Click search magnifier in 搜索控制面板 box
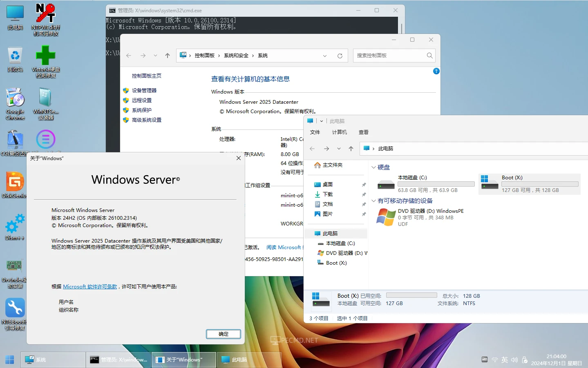Image resolution: width=588 pixels, height=368 pixels. [x=429, y=56]
